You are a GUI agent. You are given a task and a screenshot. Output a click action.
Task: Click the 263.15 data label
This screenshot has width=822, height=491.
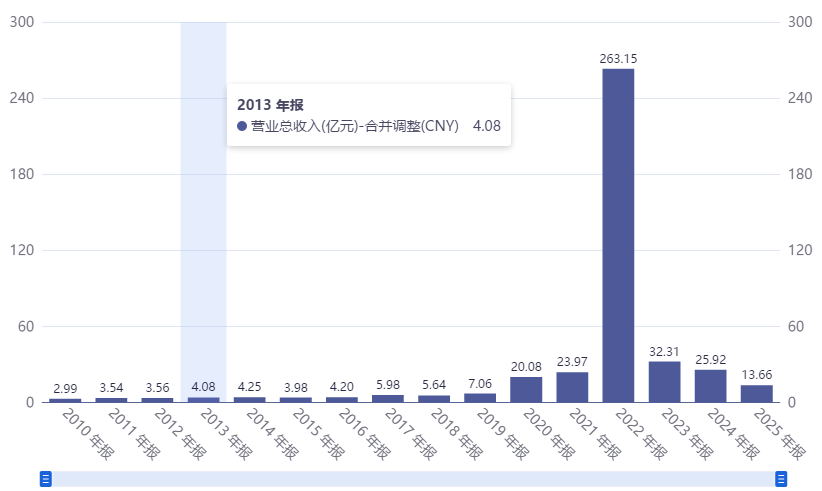tap(618, 59)
